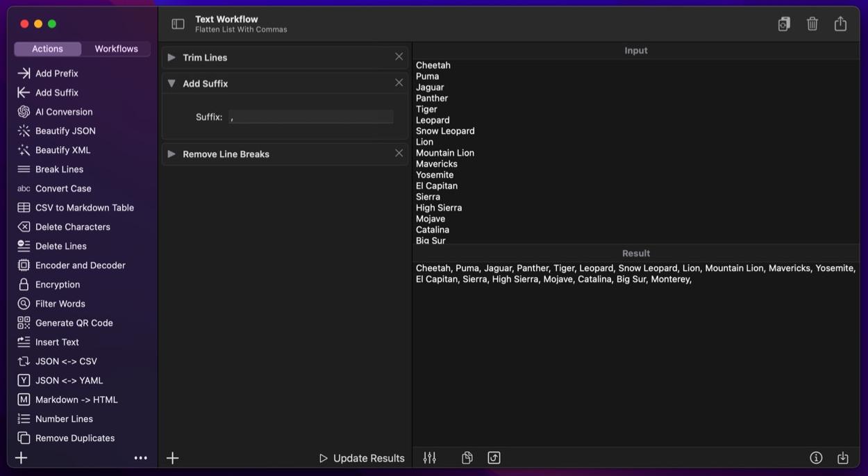Click the Break Lines icon
The image size is (868, 476).
[x=24, y=169]
